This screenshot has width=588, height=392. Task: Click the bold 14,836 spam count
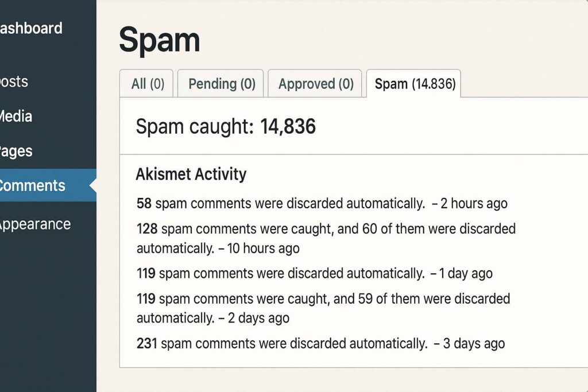(288, 126)
